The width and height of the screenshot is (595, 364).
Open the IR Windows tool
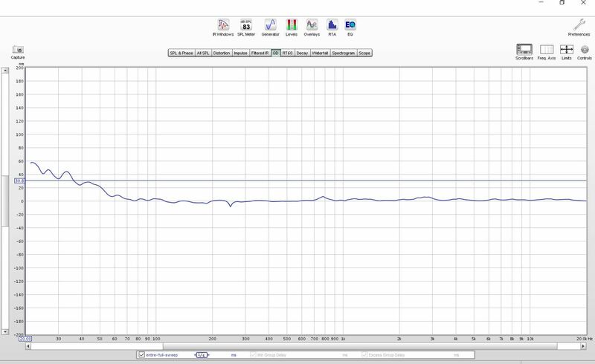[x=223, y=27]
